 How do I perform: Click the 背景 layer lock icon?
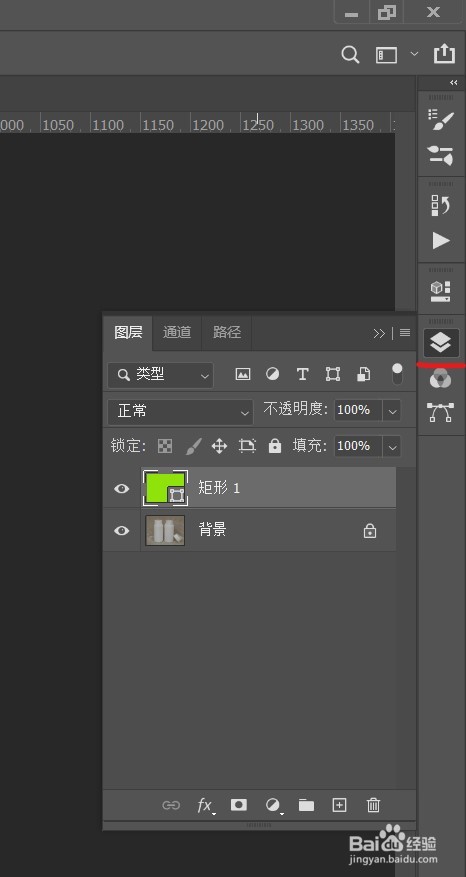pos(370,530)
